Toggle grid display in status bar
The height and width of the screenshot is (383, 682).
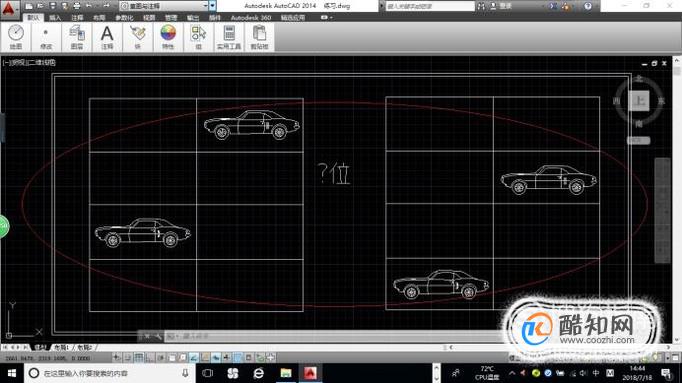tap(138, 357)
